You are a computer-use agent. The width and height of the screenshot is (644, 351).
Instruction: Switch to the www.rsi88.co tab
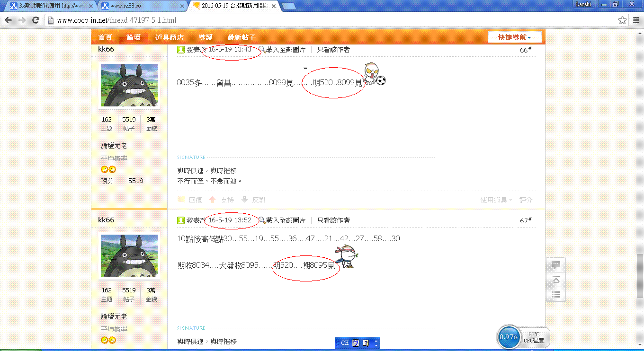pos(143,6)
